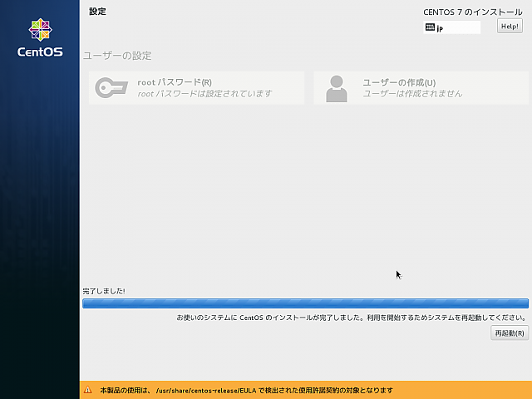Click the installation progress bar
The width and height of the screenshot is (532, 399).
click(305, 303)
